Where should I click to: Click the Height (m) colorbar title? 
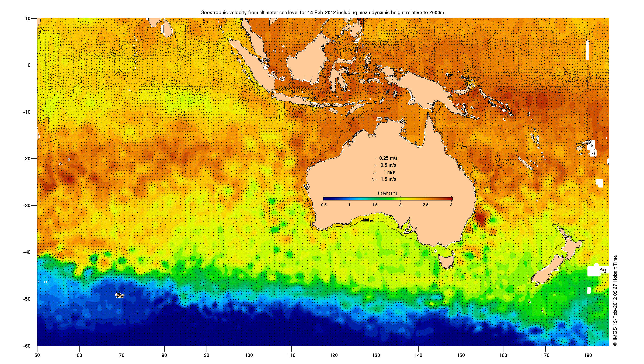(x=387, y=193)
